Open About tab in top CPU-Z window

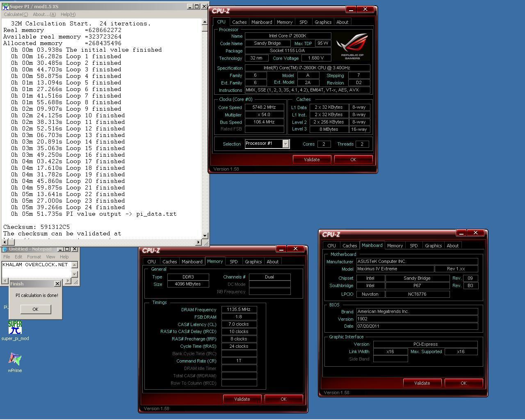342,22
